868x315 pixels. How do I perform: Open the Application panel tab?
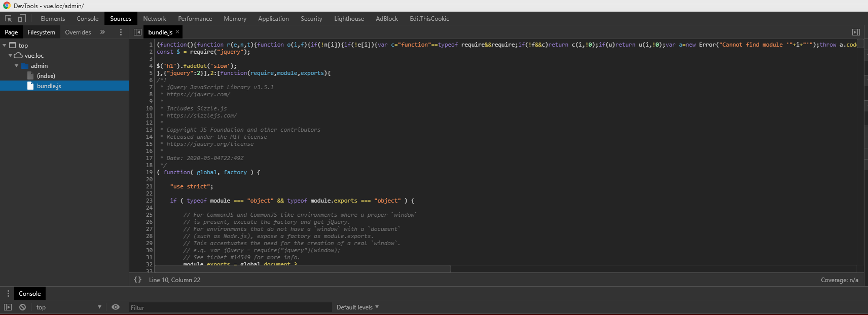pyautogui.click(x=273, y=19)
